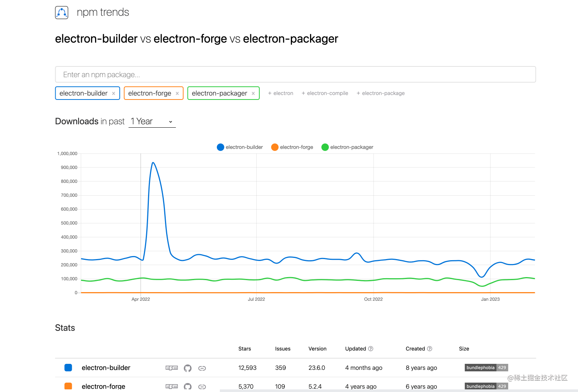Click the bundlephobia badge for electron-builder
This screenshot has height=392, width=578.
(486, 368)
